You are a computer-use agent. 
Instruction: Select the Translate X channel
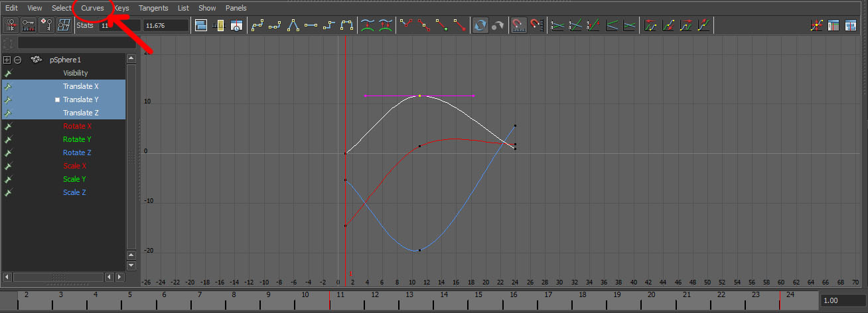pos(81,86)
